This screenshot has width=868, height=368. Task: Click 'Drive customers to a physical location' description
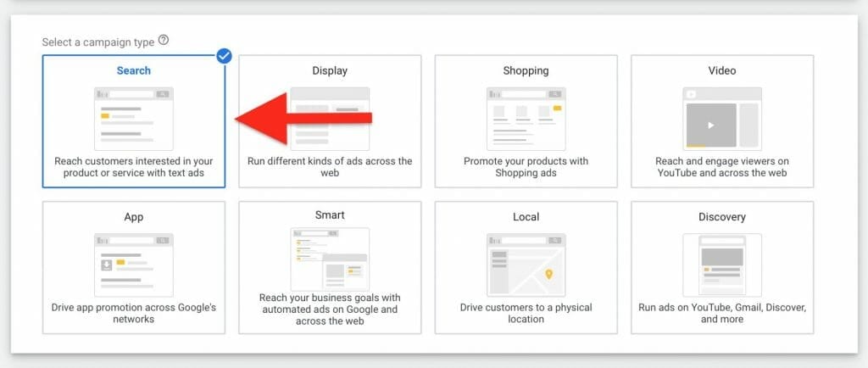[x=526, y=313]
